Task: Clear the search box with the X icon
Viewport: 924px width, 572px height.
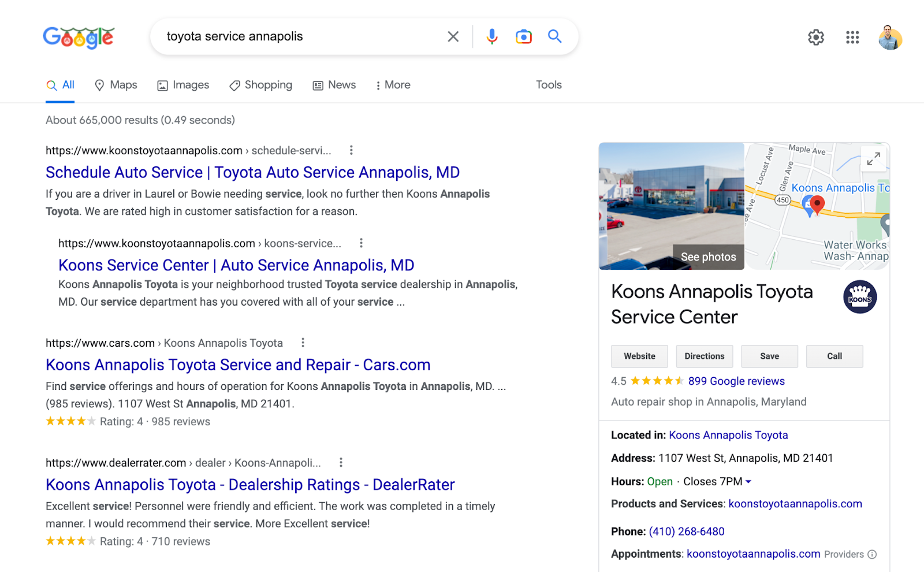Action: click(x=453, y=37)
